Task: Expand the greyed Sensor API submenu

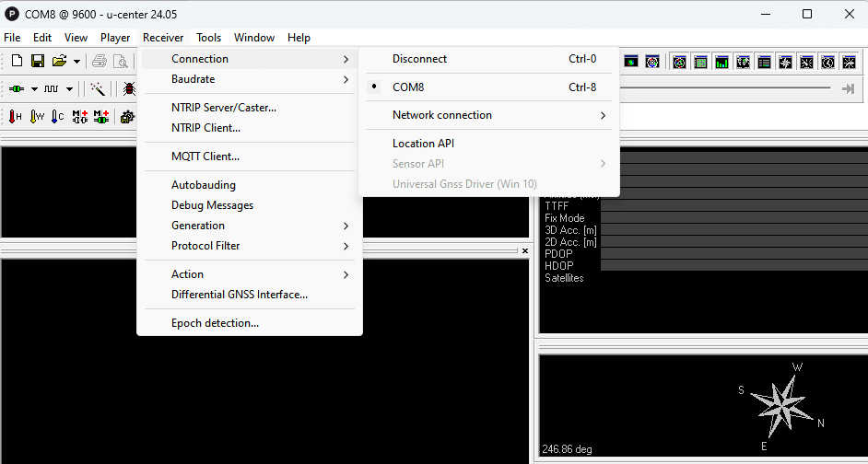Action: click(x=488, y=164)
